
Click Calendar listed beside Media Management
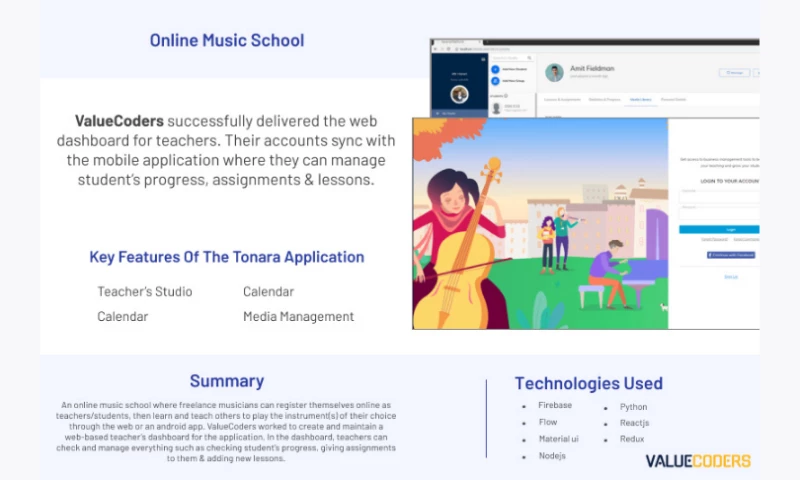click(122, 316)
